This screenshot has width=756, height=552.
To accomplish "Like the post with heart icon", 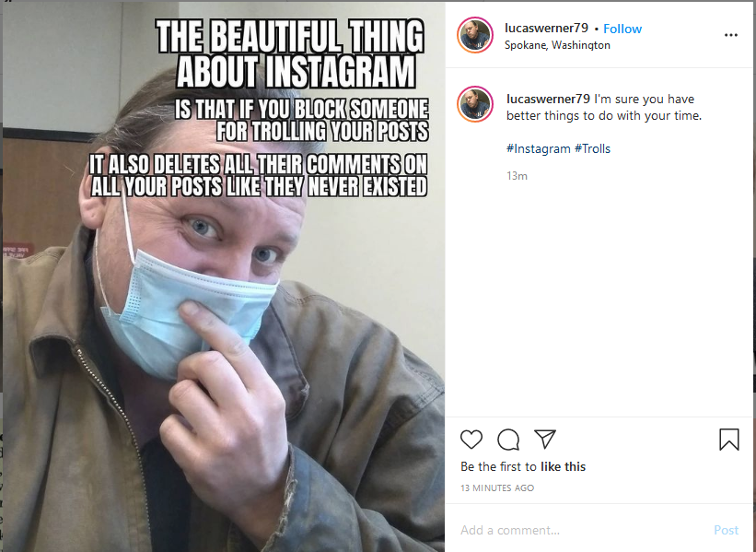I will tap(471, 439).
